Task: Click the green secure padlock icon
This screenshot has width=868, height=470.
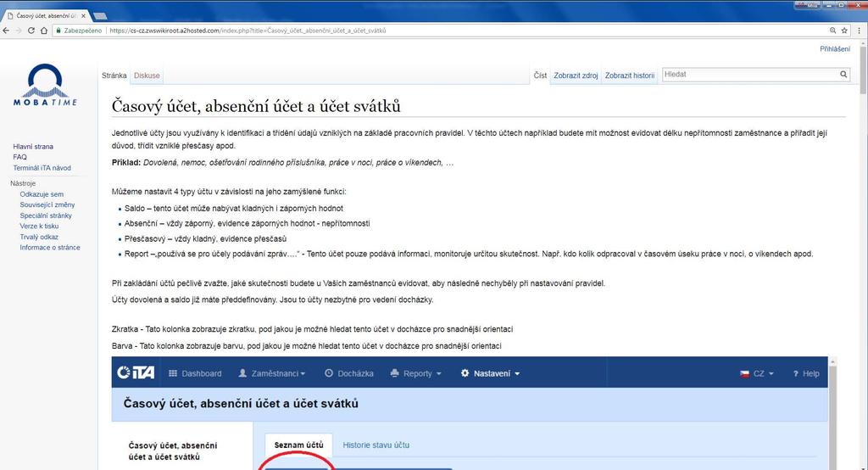Action: pyautogui.click(x=58, y=31)
